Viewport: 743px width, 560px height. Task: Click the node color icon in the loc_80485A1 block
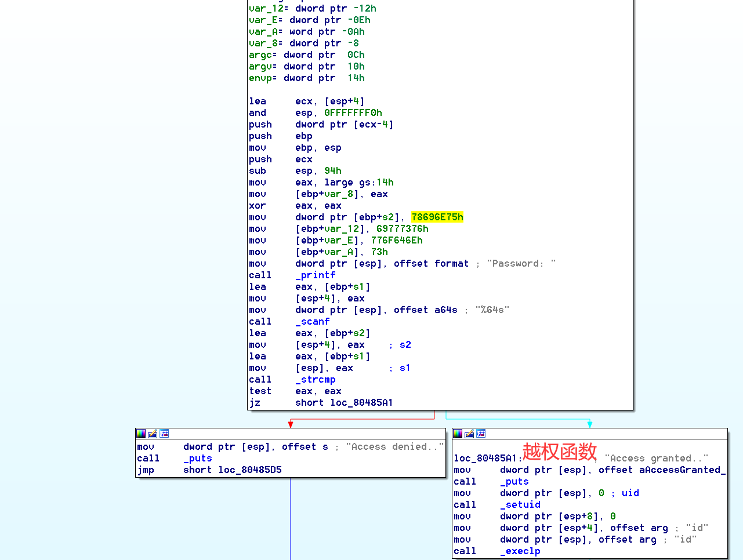coord(458,434)
